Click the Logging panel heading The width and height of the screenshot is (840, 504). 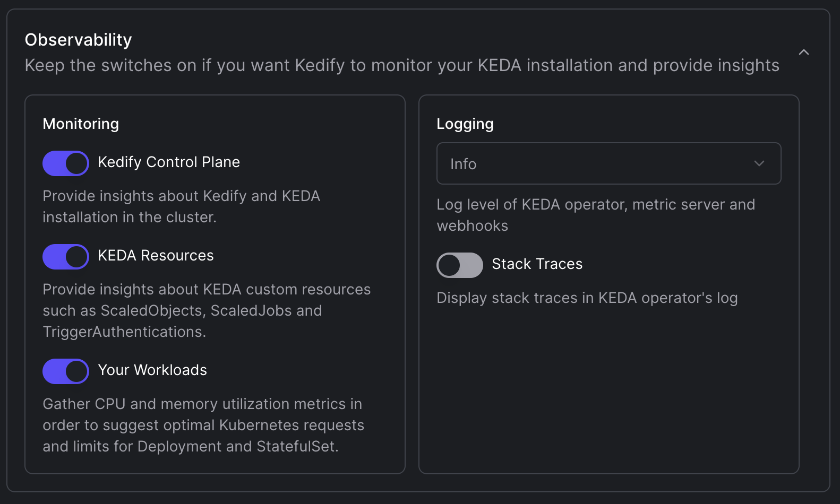pos(465,124)
